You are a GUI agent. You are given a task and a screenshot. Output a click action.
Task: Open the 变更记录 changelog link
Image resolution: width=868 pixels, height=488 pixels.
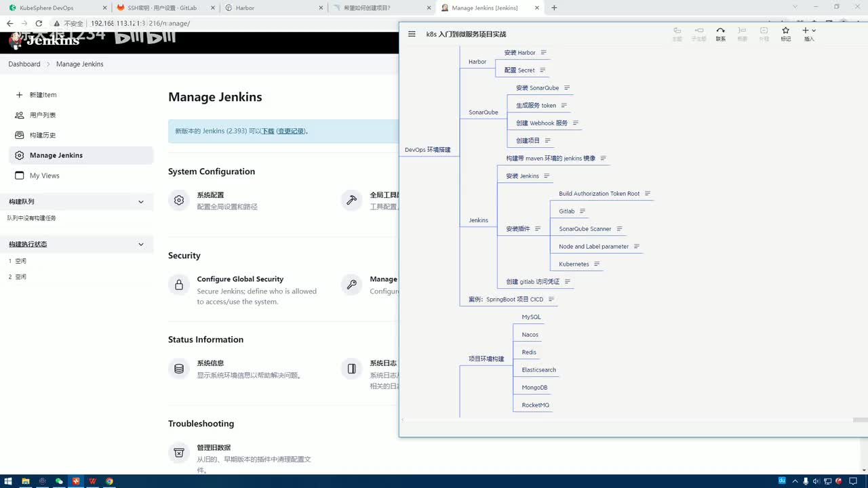(290, 131)
